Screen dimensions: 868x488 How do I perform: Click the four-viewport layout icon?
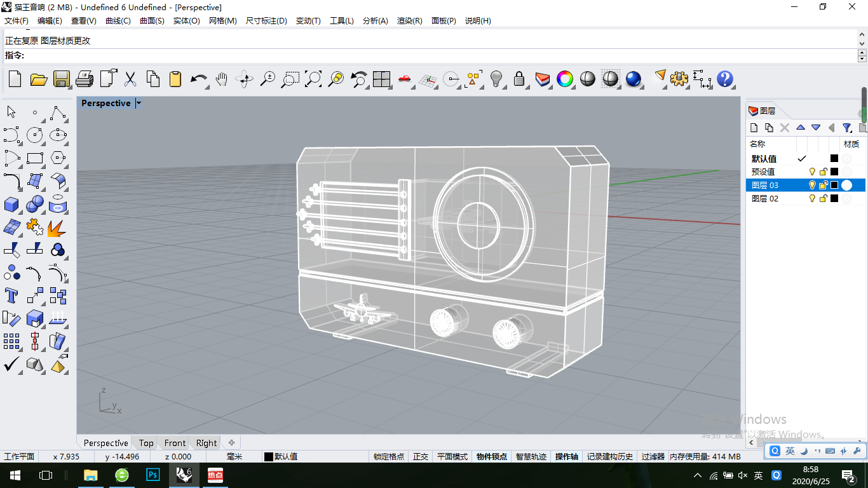[382, 79]
